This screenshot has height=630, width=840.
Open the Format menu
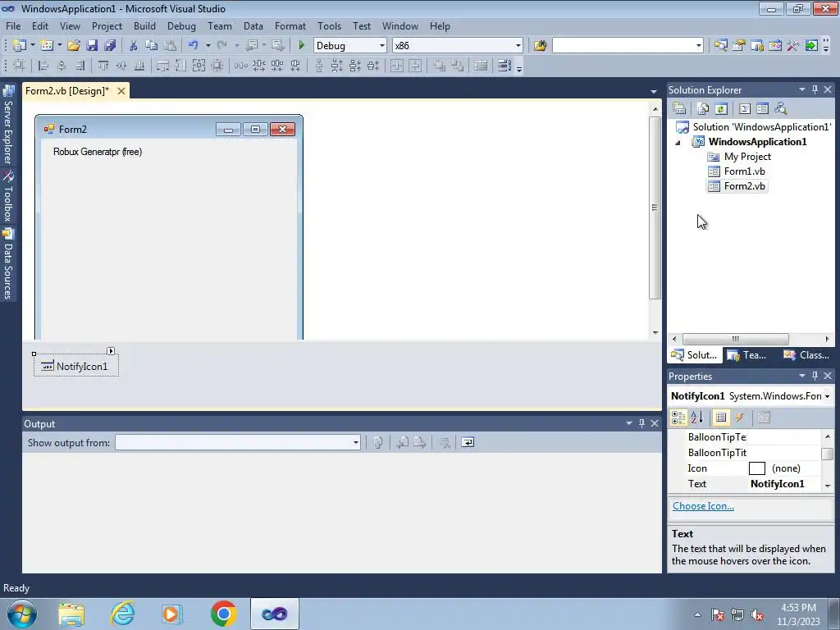290,25
